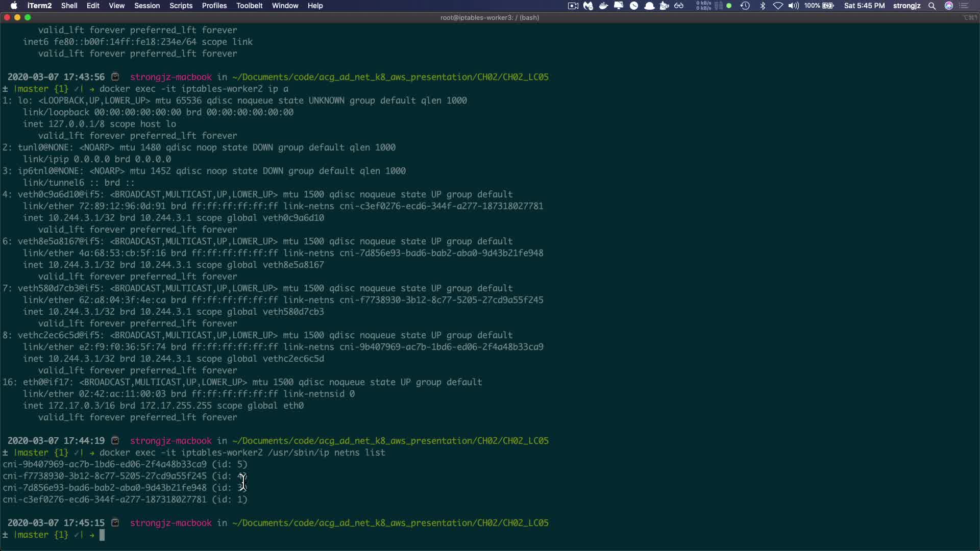Open battery status showing 100%
980x551 pixels.
[819, 6]
